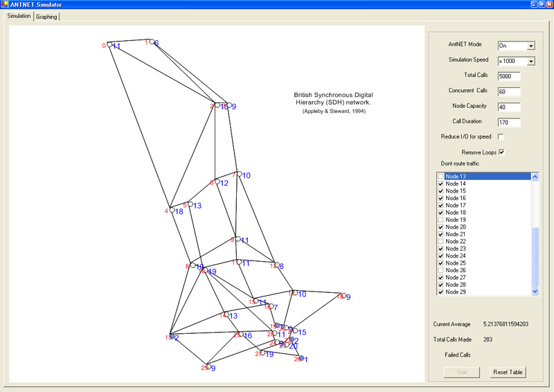This screenshot has height=392, width=554.
Task: Uncheck the Node 29 checkbox
Action: pyautogui.click(x=440, y=292)
